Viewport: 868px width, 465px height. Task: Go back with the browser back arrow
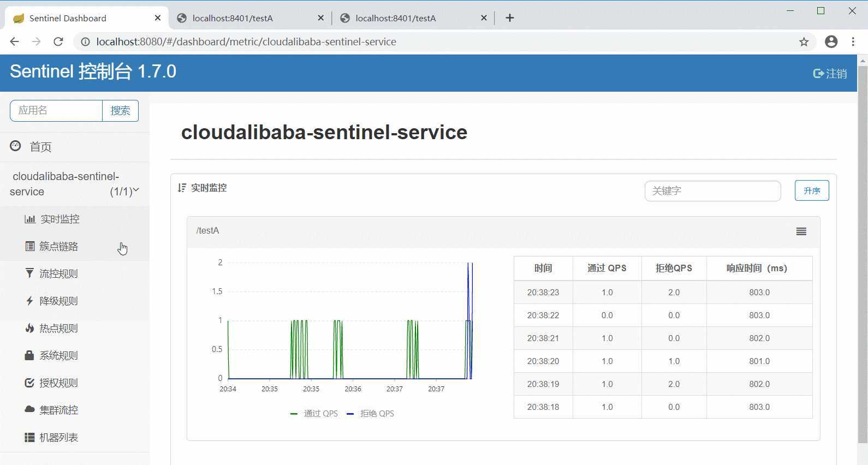tap(15, 41)
